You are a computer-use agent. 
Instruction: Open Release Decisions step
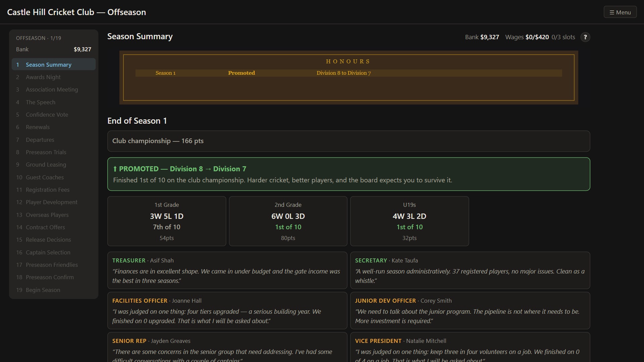click(x=54, y=240)
